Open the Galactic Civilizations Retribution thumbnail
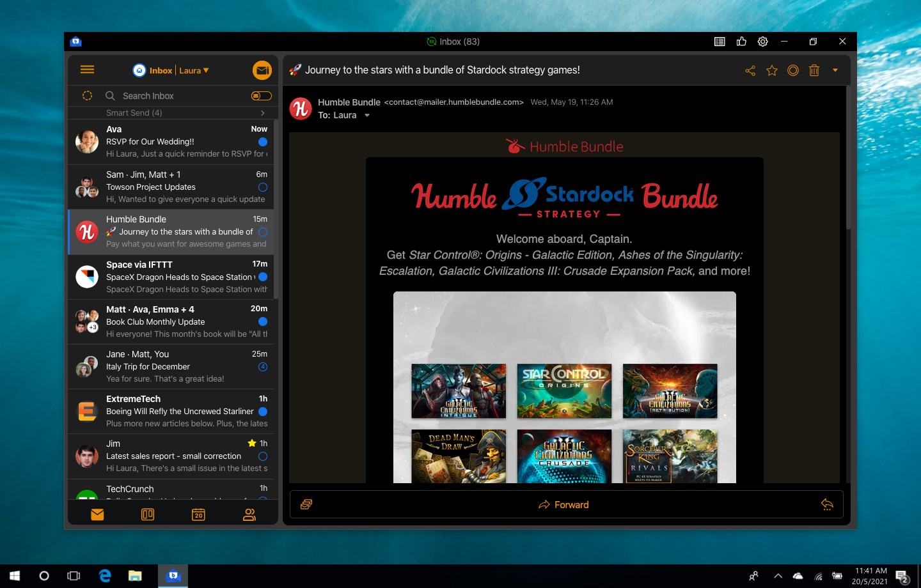 pos(670,391)
